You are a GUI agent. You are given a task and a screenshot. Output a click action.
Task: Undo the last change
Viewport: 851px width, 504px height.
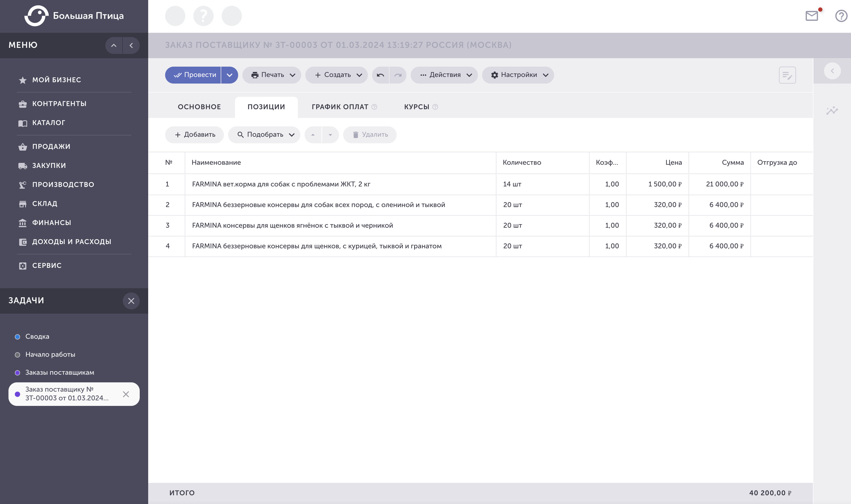380,75
